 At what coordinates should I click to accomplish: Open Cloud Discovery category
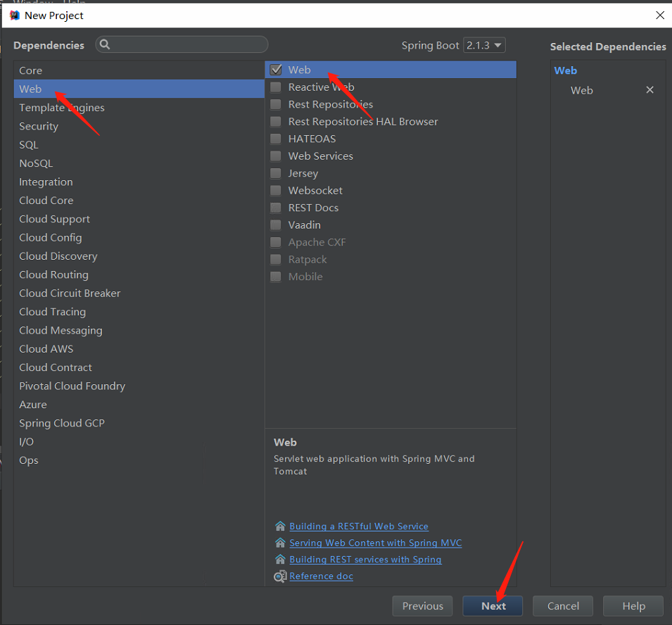click(x=139, y=256)
